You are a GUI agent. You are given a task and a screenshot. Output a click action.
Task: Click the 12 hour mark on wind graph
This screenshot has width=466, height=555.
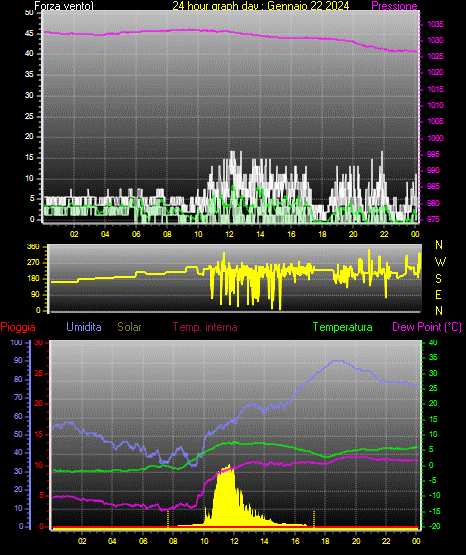pos(229,234)
